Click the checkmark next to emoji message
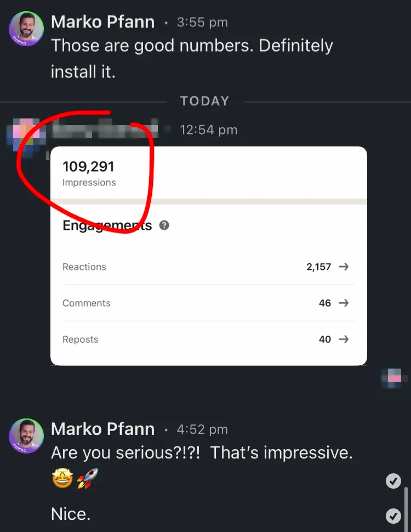Screen dimensions: 411x532 click(x=393, y=481)
